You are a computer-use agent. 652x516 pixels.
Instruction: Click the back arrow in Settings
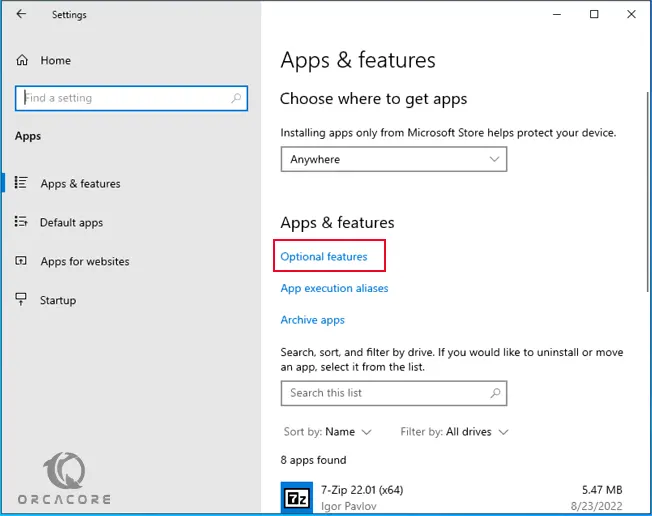[21, 14]
